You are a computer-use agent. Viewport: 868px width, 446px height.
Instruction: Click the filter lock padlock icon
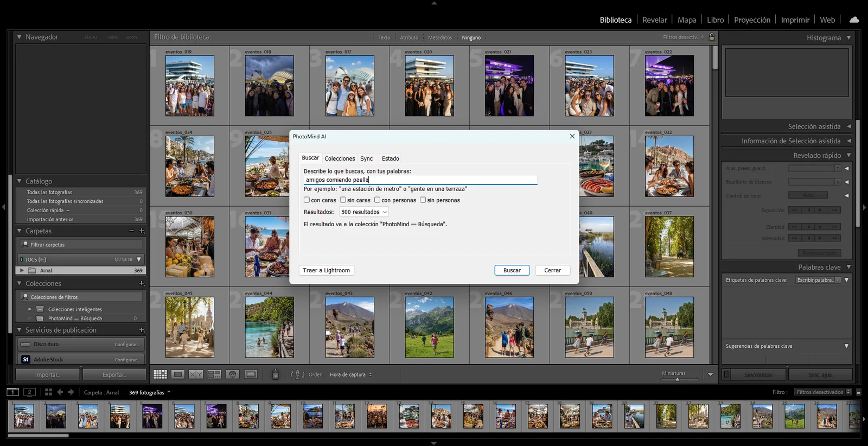712,37
